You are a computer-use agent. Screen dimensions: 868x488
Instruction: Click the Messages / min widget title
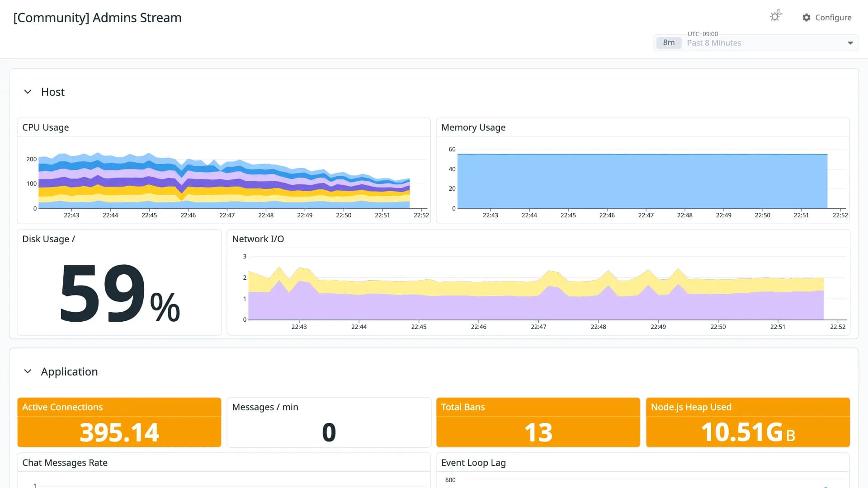[x=265, y=407]
